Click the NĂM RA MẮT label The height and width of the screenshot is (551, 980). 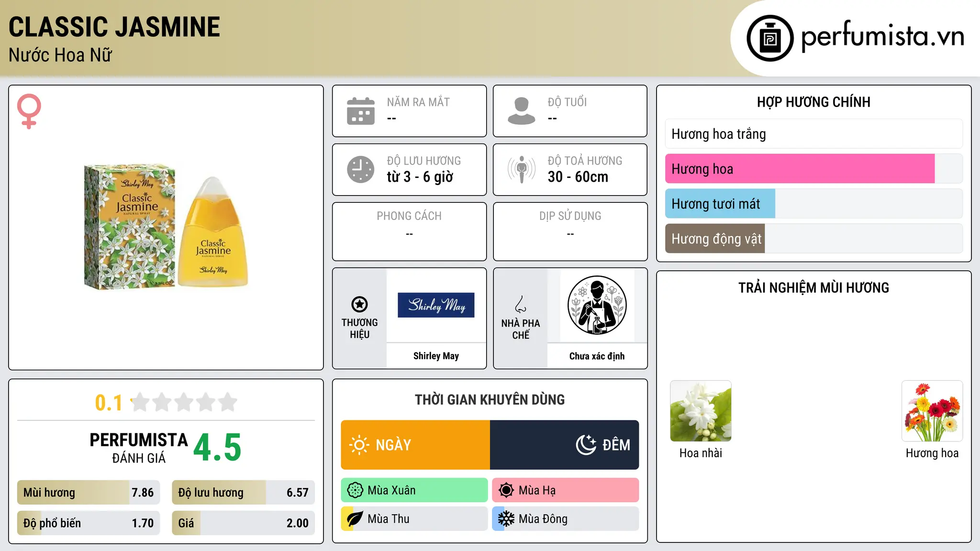click(x=418, y=102)
